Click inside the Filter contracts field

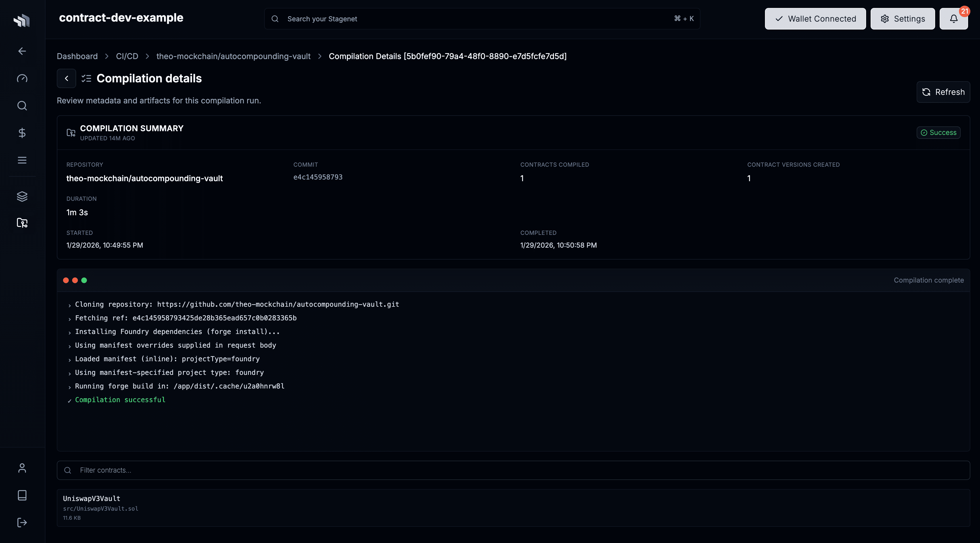pyautogui.click(x=266, y=470)
